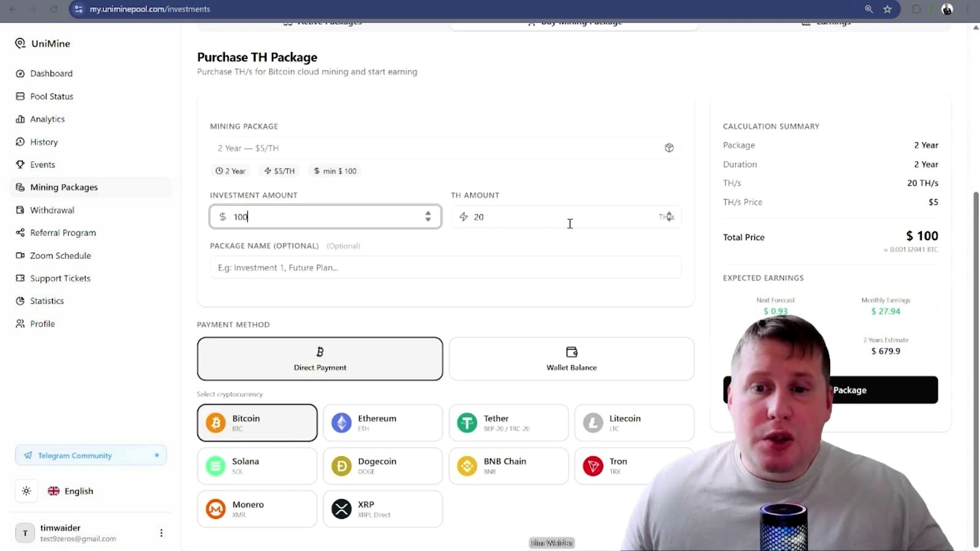980x551 pixels.
Task: Click the '$5/TH' chip under Mining Package
Action: tap(279, 171)
